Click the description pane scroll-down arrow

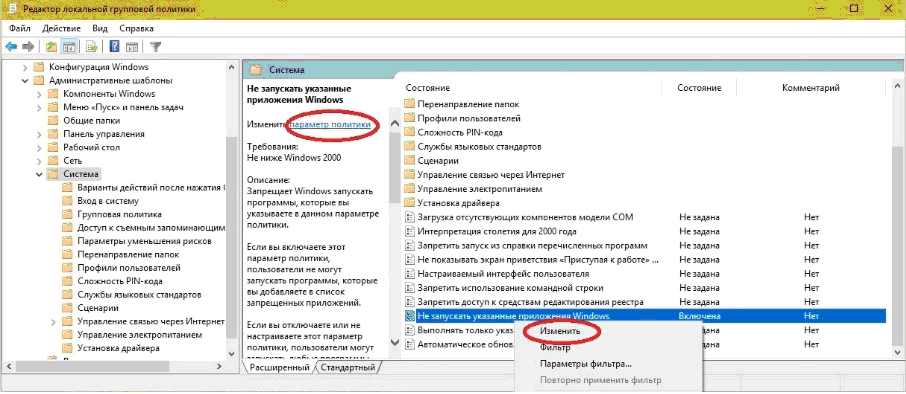[x=395, y=342]
